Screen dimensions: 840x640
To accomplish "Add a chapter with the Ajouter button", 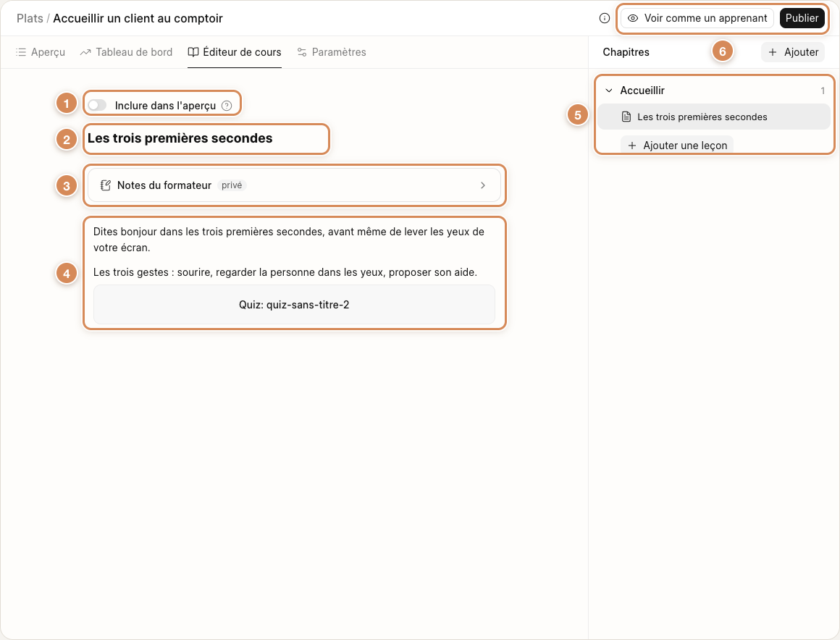I will coord(793,52).
